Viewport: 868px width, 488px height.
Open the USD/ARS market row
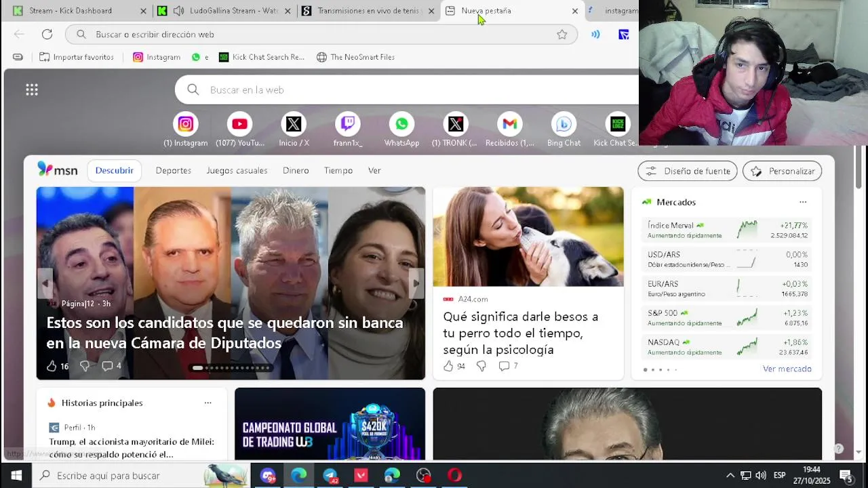point(728,260)
